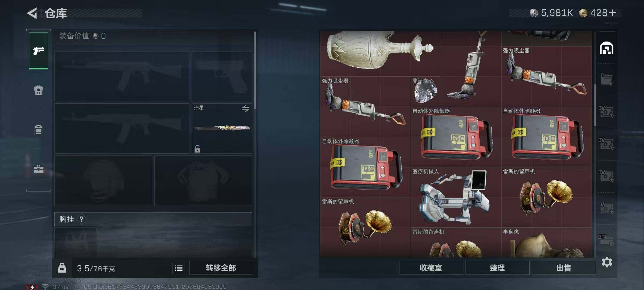Toggle the lock icon on 暗星 knife
Viewport: 644px width, 290px height.
pyautogui.click(x=197, y=149)
